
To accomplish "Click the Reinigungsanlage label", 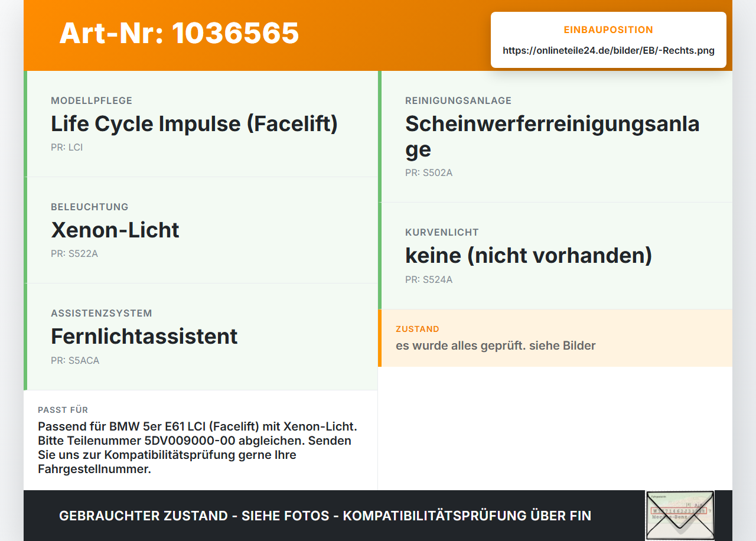I will click(x=458, y=100).
